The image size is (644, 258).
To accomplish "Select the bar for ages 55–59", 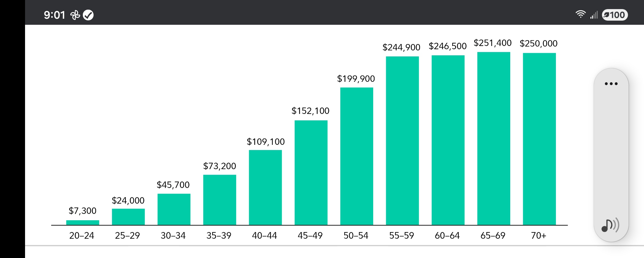I will point(402,140).
